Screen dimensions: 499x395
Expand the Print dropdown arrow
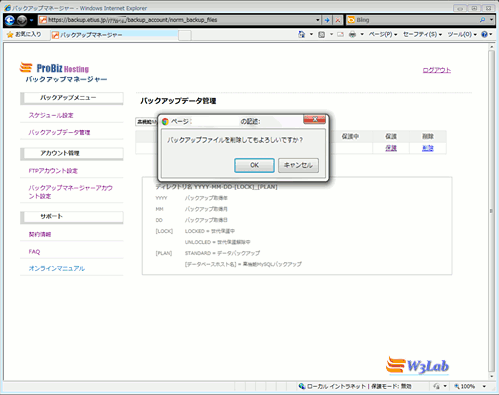pyautogui.click(x=362, y=34)
